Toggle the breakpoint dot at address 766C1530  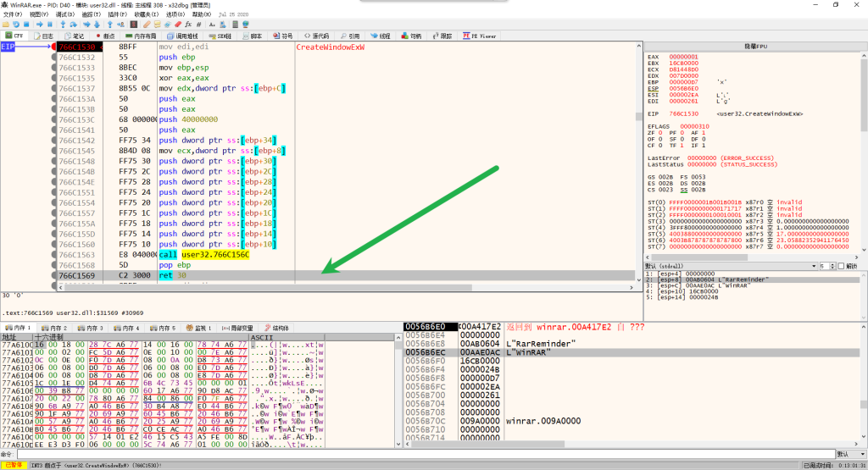coord(55,47)
